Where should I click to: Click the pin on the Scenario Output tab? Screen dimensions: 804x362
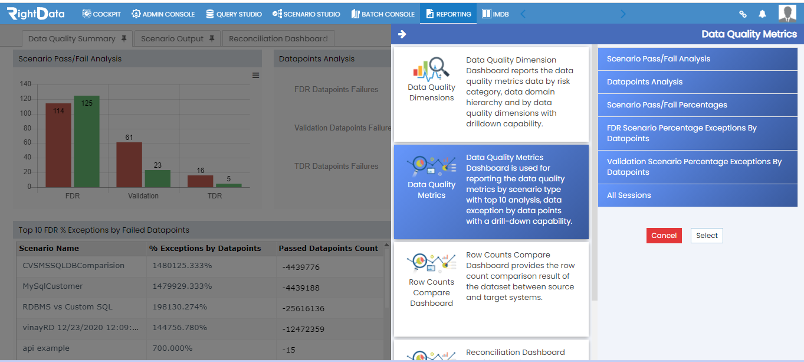pos(212,38)
